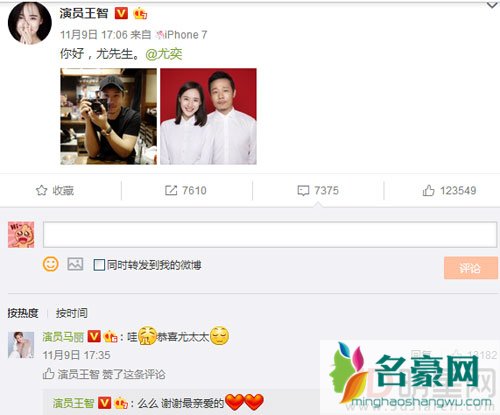Click into the comment text input field
Viewport: 500px width, 415px height.
click(270, 234)
